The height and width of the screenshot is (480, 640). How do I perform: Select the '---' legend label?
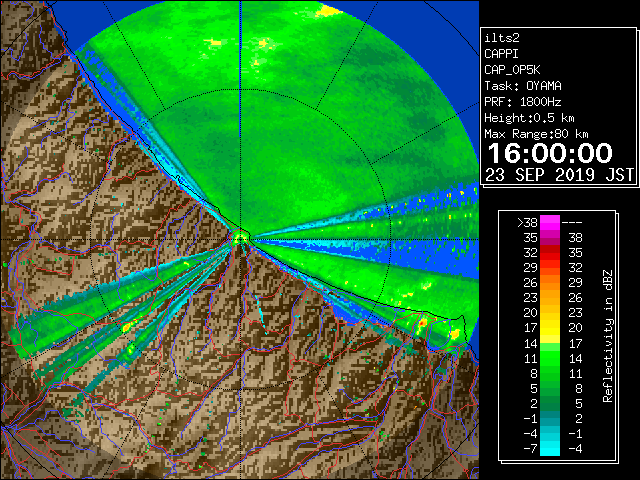pos(572,222)
